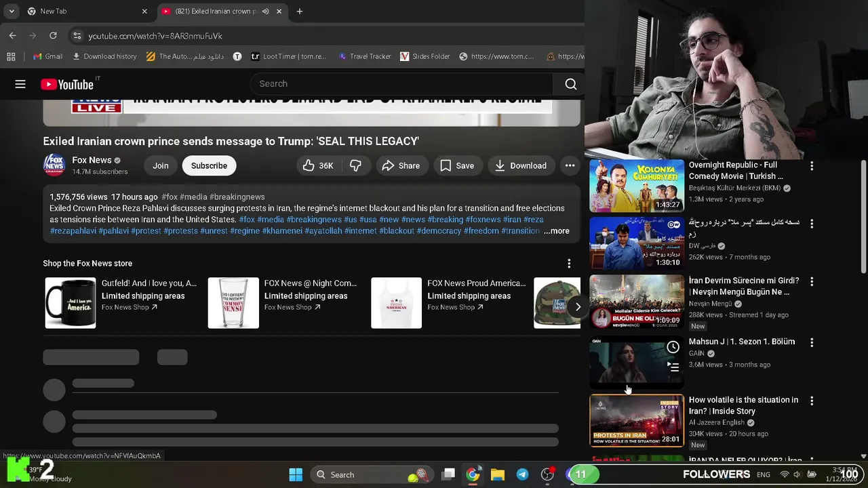Dislike the video with thumbs down
868x488 pixels.
pos(355,165)
